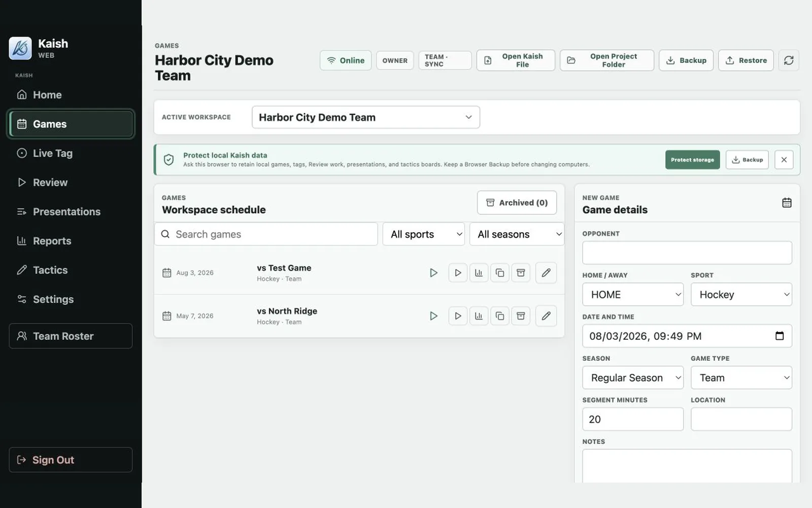This screenshot has height=508, width=812.
Task: Open Live Tag in the sidebar
Action: point(71,153)
